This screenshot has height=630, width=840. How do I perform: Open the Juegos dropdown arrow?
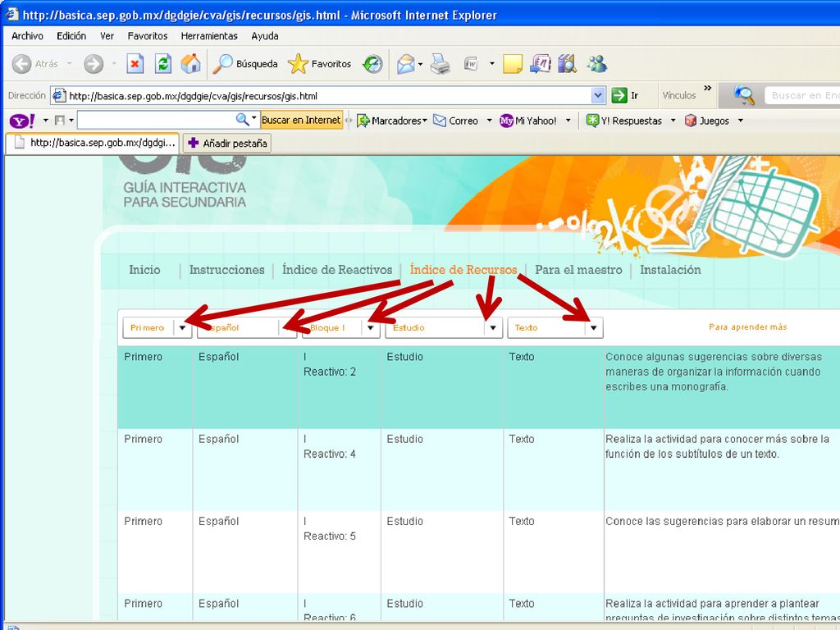tap(741, 121)
